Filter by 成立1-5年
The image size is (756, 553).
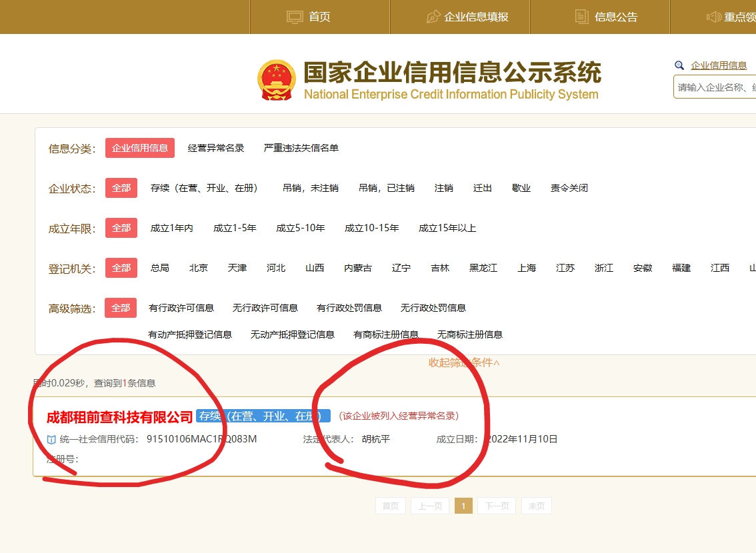235,228
